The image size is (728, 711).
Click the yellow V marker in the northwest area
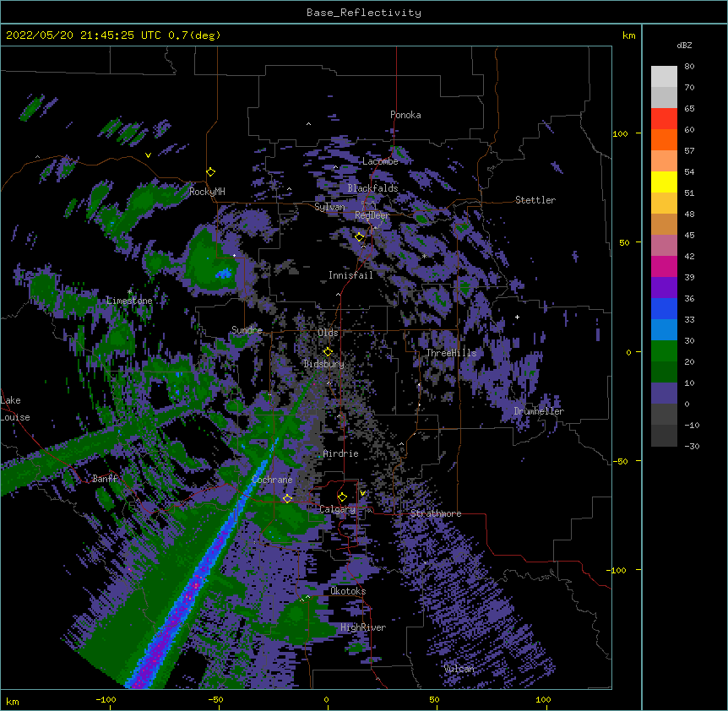(x=148, y=155)
